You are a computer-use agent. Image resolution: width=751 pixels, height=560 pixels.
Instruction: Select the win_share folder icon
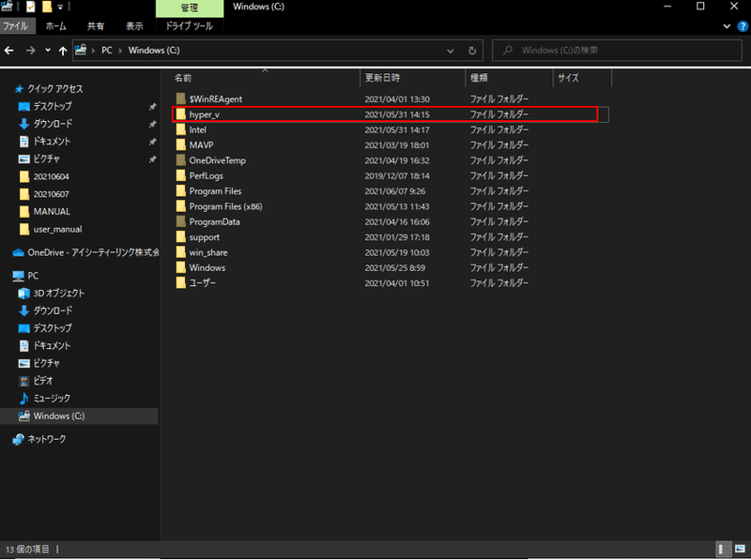(180, 252)
